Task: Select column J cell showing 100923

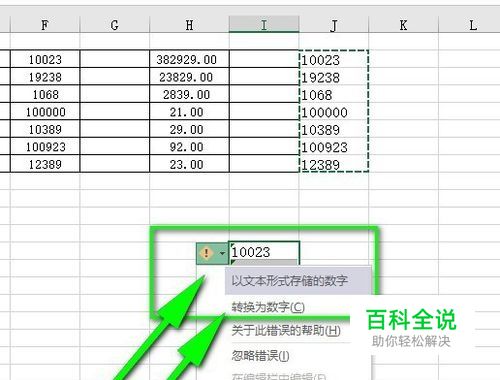Action: pyautogui.click(x=334, y=146)
